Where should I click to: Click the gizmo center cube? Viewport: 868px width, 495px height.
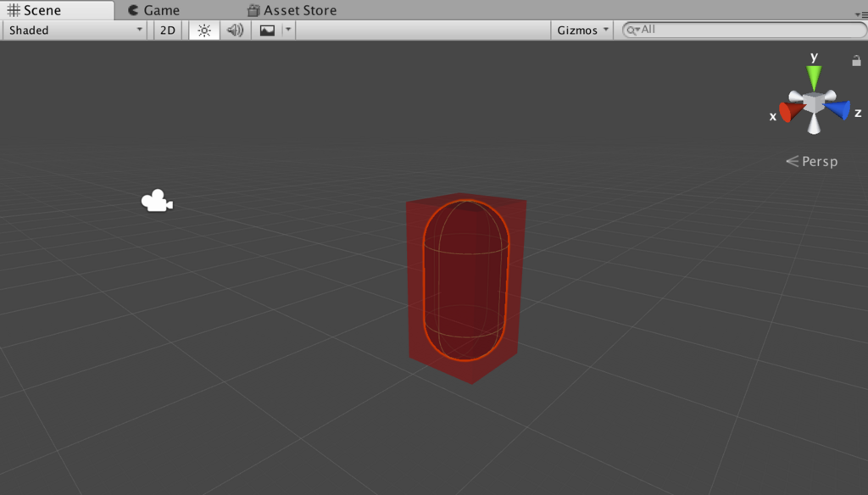tap(814, 103)
